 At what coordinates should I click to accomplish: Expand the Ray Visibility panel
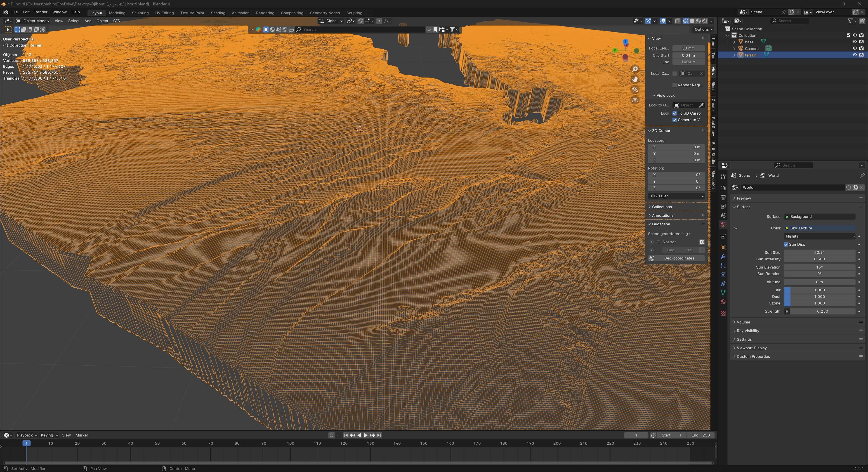click(x=748, y=330)
